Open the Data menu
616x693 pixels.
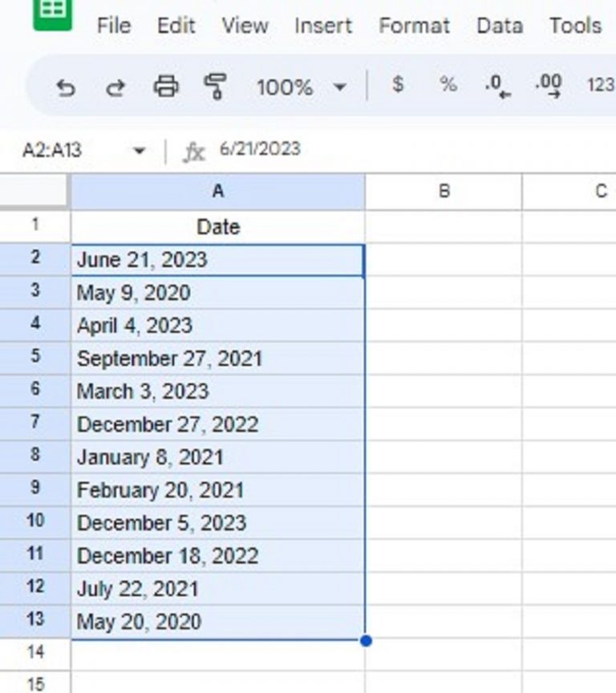click(x=500, y=26)
